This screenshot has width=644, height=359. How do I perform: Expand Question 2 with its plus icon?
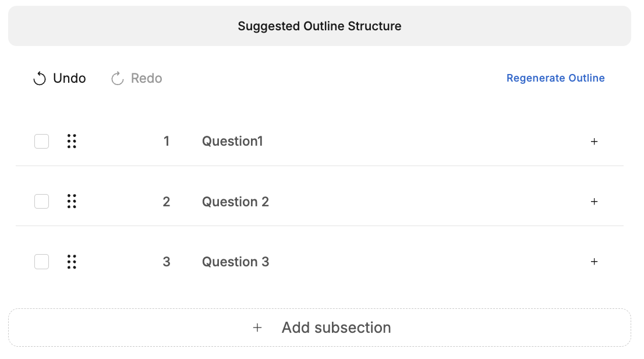tap(594, 202)
